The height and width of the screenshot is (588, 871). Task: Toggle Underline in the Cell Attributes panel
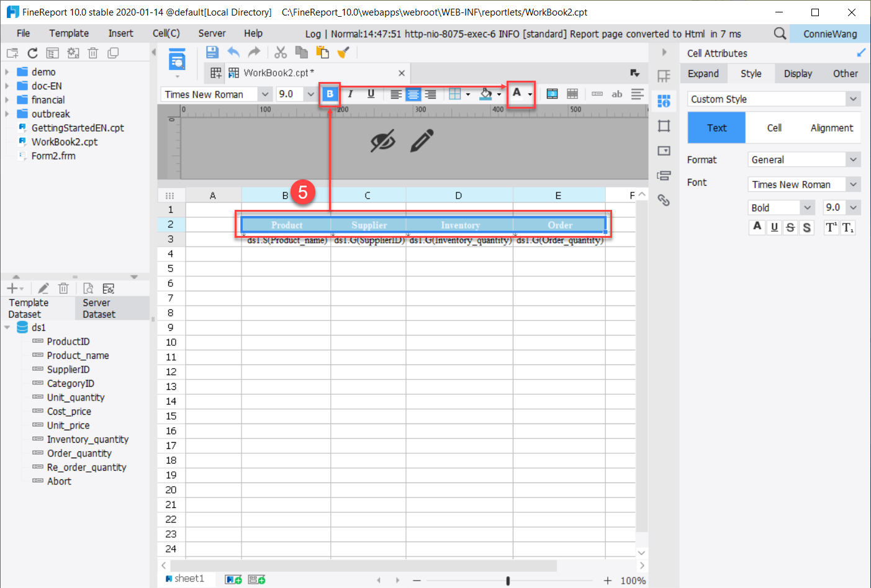coord(774,227)
